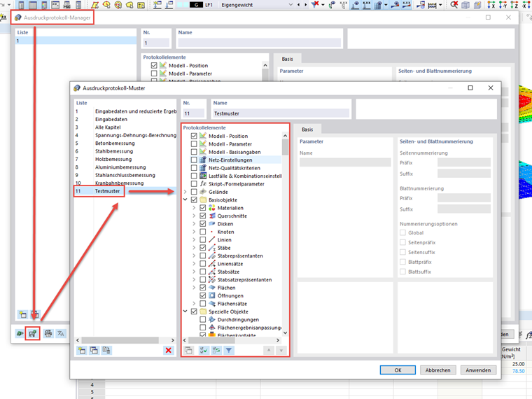Click the new protocol icon in Manager list
The width and height of the screenshot is (532, 399).
coord(22,314)
